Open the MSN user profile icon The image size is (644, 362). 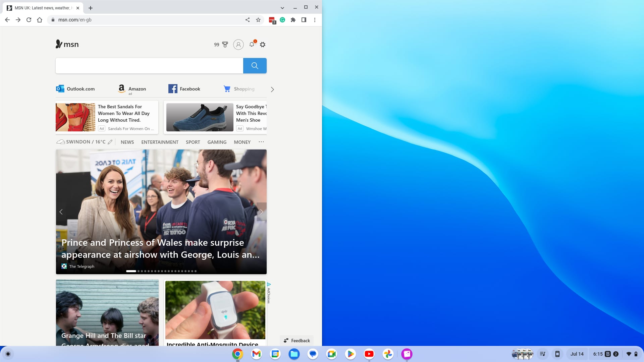coord(238,44)
